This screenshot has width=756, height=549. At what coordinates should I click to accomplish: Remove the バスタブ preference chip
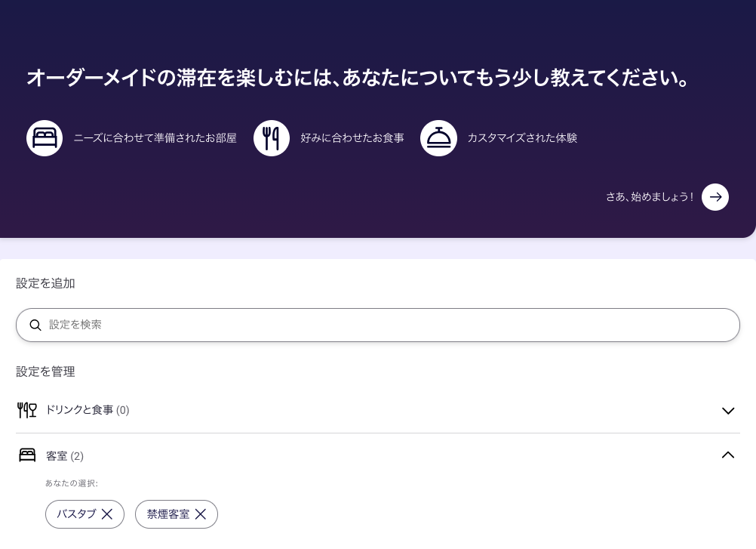[107, 514]
